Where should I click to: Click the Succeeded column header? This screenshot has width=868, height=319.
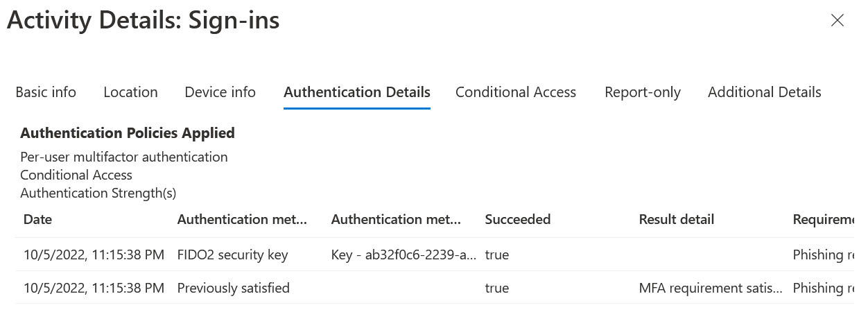point(517,219)
